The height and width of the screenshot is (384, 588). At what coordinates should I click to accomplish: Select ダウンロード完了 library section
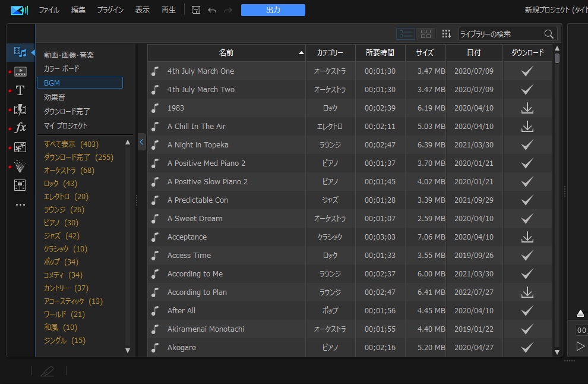67,111
